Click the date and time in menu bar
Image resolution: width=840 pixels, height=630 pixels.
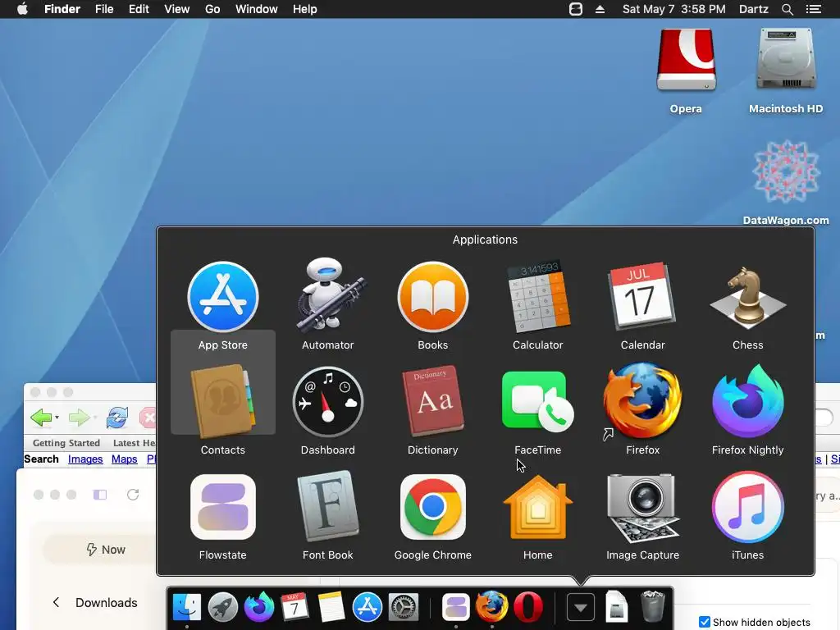pos(674,9)
